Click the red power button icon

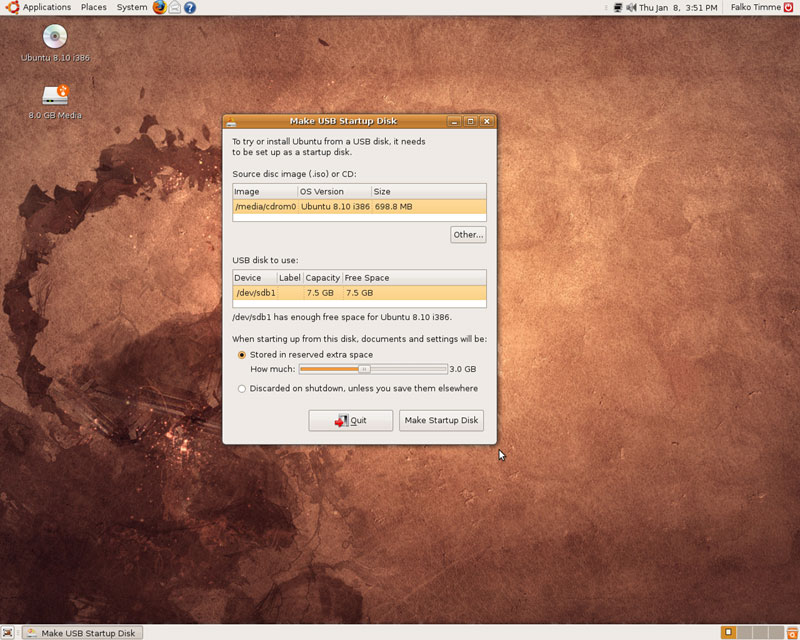pos(789,7)
